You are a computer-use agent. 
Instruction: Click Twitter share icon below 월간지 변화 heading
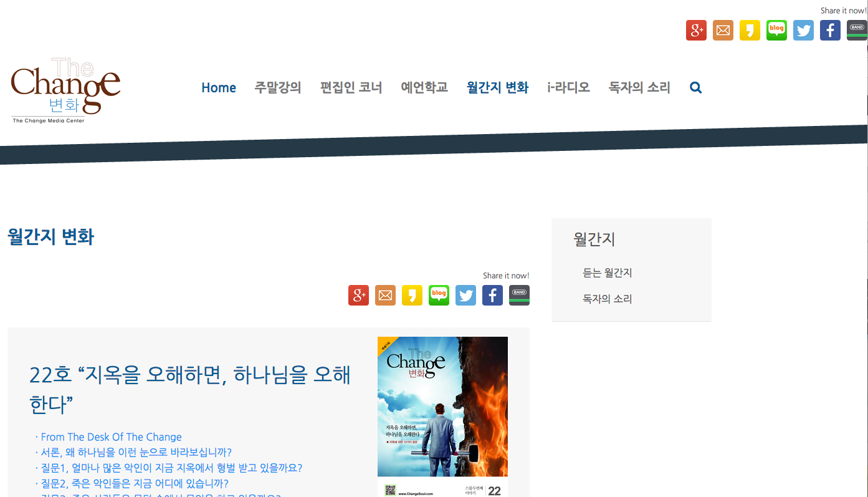pos(465,295)
